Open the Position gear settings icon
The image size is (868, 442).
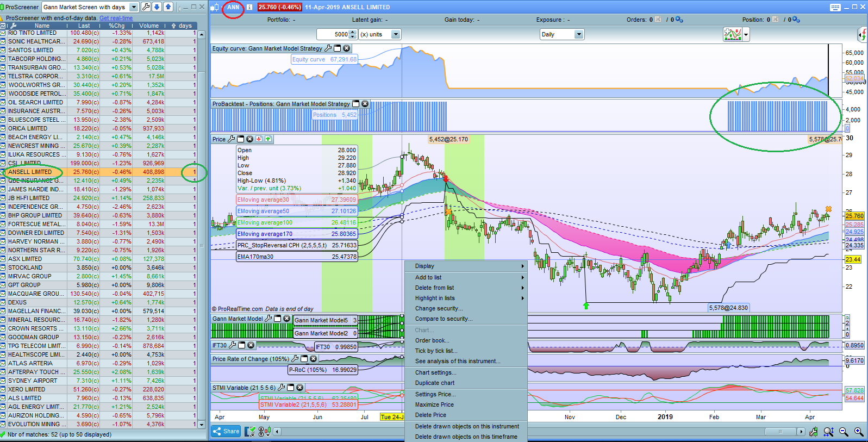pyautogui.click(x=796, y=20)
